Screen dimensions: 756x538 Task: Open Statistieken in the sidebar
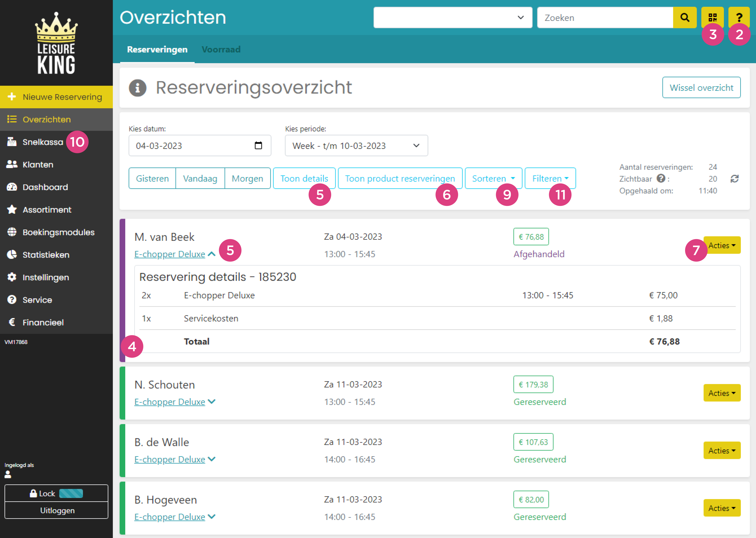pyautogui.click(x=56, y=254)
